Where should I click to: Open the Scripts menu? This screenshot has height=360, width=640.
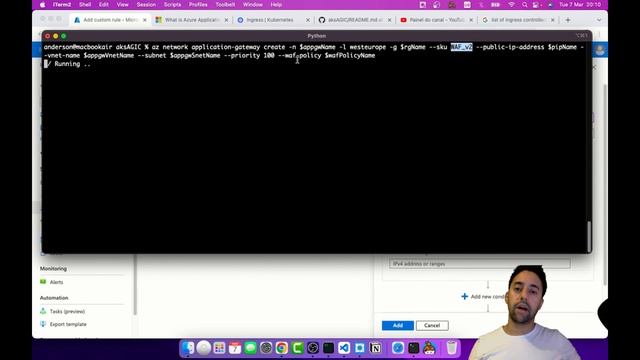pyautogui.click(x=172, y=4)
